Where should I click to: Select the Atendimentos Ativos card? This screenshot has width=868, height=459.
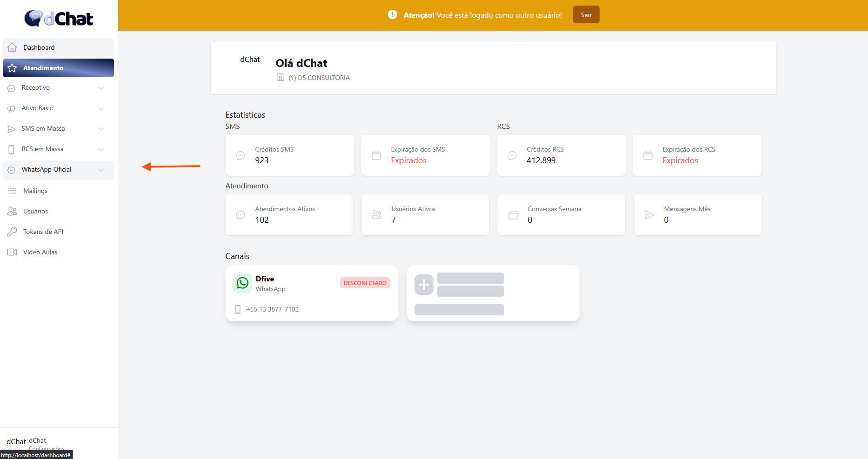click(x=289, y=215)
